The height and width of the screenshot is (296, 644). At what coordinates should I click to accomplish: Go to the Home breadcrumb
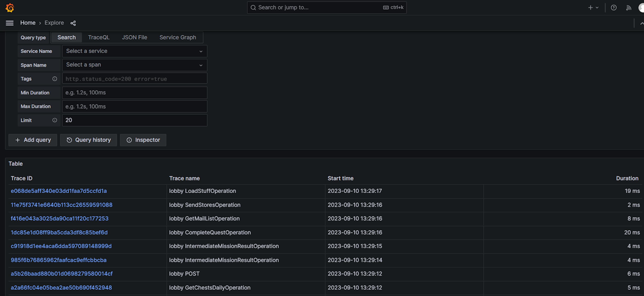(28, 23)
